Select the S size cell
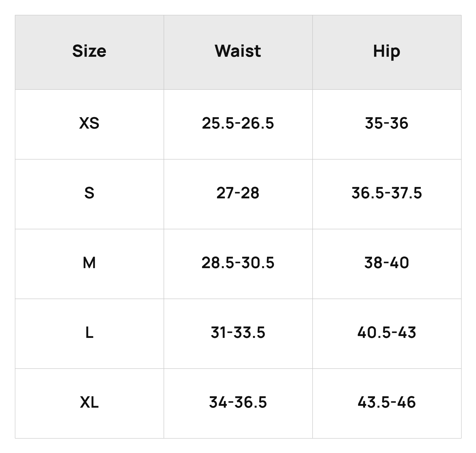The width and height of the screenshot is (476, 453). [x=89, y=194]
